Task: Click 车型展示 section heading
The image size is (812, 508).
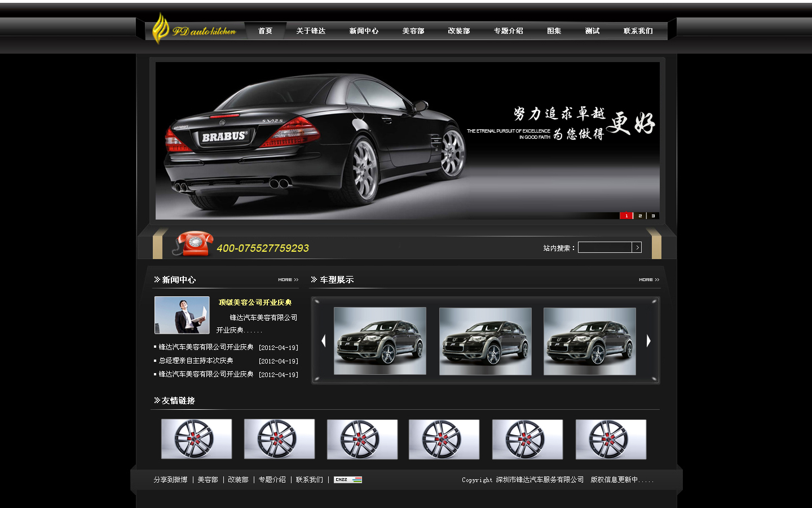Action: click(x=337, y=280)
